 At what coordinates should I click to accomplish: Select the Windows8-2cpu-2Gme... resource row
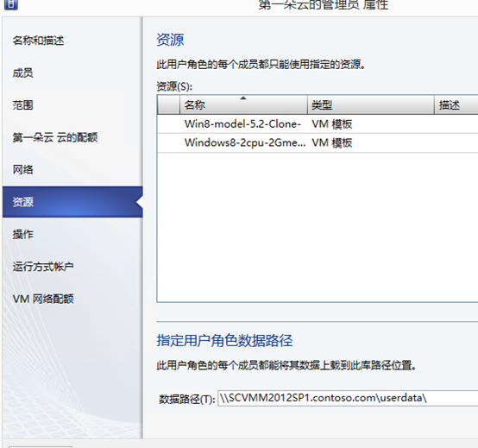tap(318, 142)
